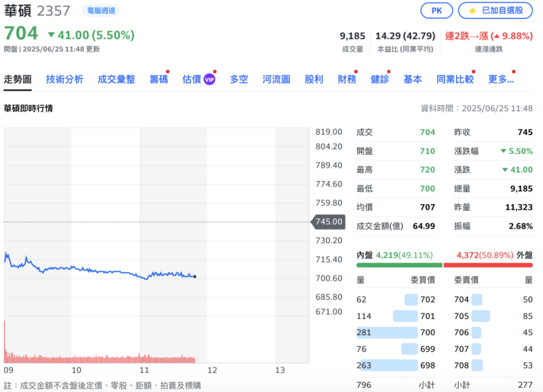Viewport: 543px width, 392px height.
Task: Click the bid subtotal 796
Action: coord(364,385)
